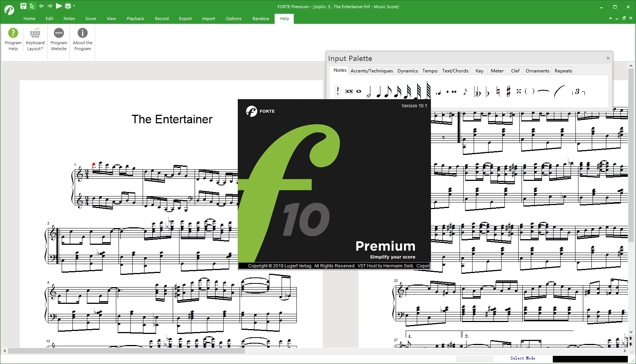Select the grace note icon
The image size is (636, 364).
[465, 91]
